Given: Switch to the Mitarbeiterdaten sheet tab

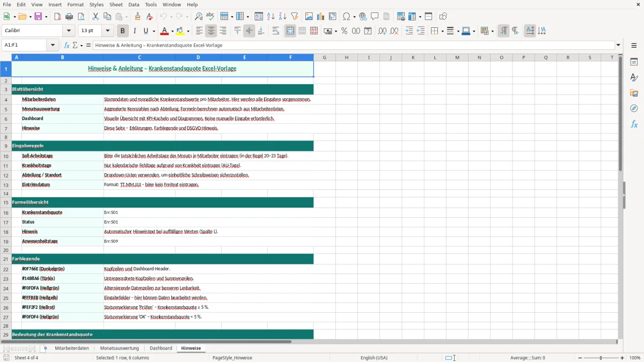Looking at the screenshot, I should pos(72,348).
